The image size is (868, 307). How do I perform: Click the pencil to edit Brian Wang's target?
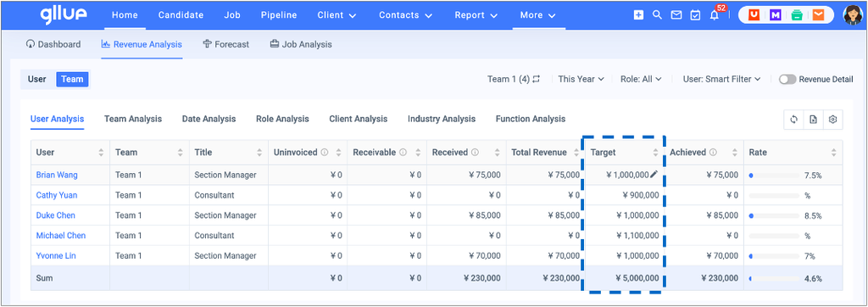point(654,175)
